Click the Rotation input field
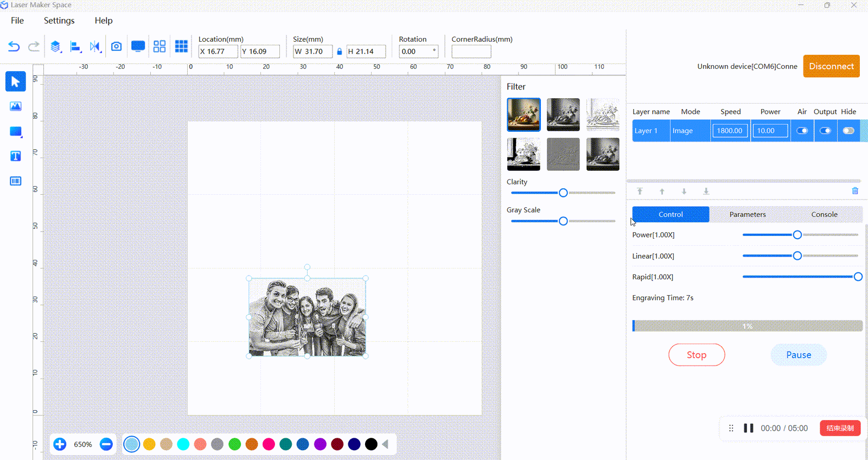The width and height of the screenshot is (868, 460). click(x=418, y=52)
